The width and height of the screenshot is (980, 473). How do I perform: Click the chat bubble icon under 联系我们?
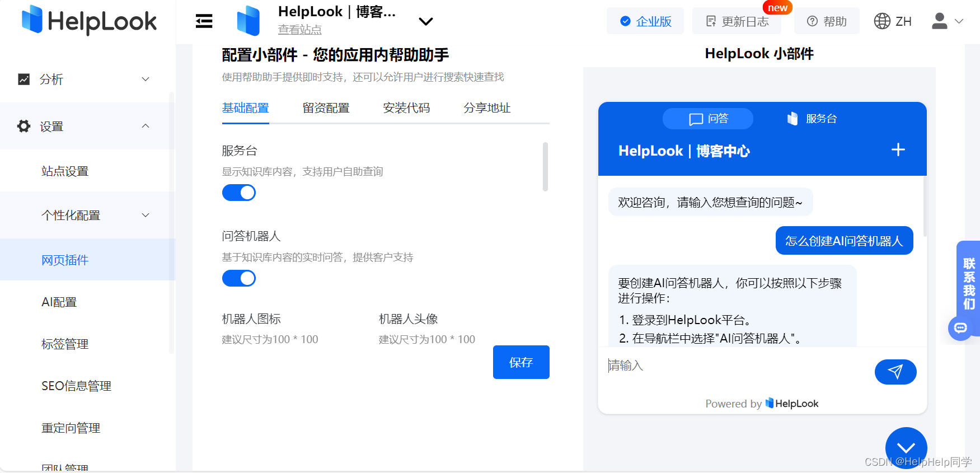pos(960,328)
